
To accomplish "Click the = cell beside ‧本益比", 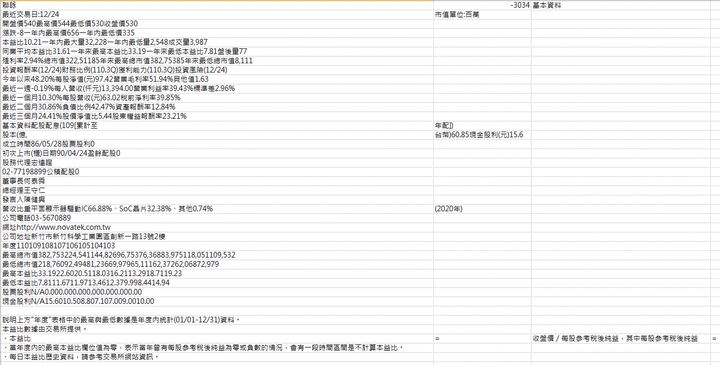I will [x=482, y=338].
